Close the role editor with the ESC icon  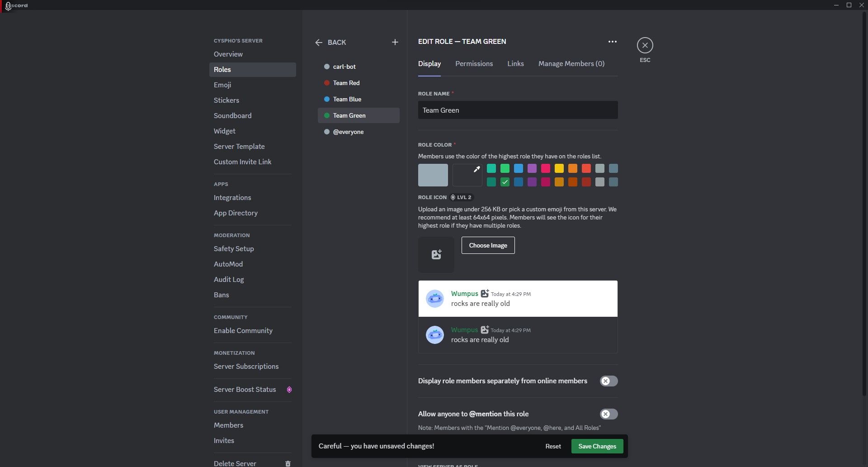645,45
